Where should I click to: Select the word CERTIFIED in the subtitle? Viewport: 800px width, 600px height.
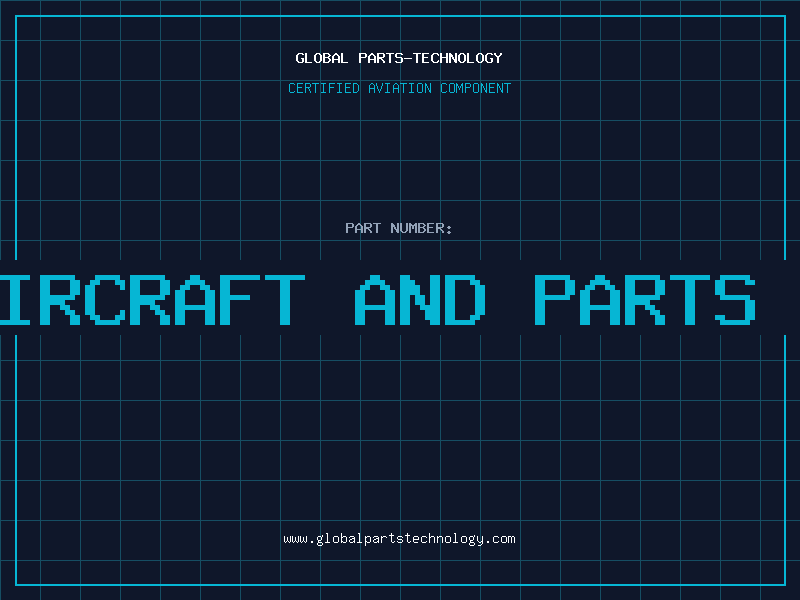pyautogui.click(x=324, y=88)
